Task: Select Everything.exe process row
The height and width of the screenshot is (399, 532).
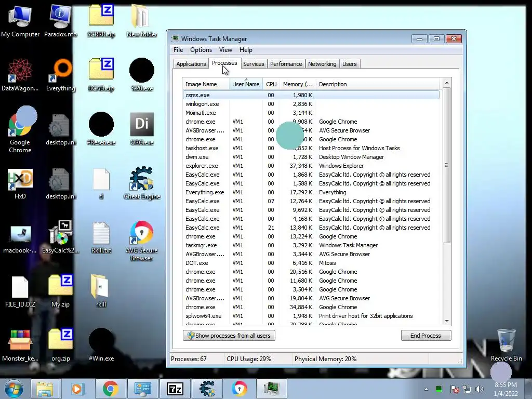Action: [x=311, y=192]
